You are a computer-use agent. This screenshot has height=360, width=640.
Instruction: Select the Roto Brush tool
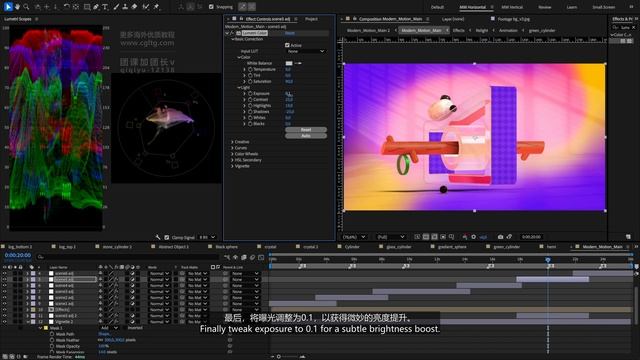[146, 7]
